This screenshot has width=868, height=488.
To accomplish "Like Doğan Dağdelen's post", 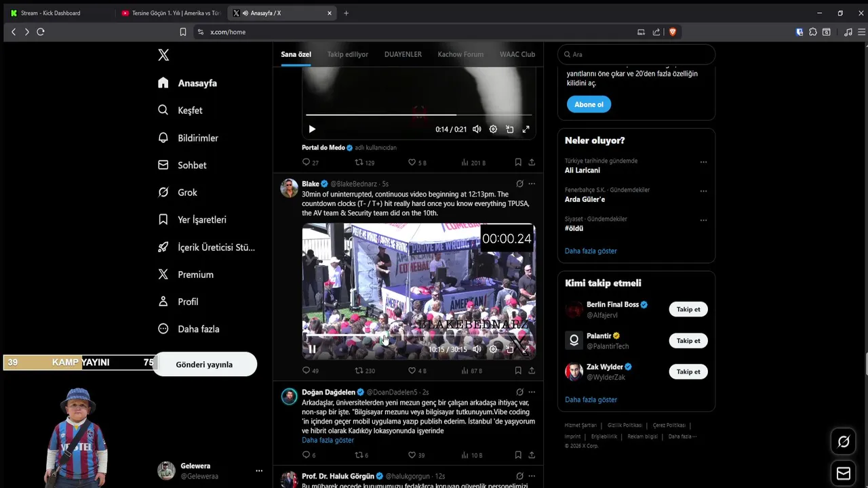I will point(416,455).
